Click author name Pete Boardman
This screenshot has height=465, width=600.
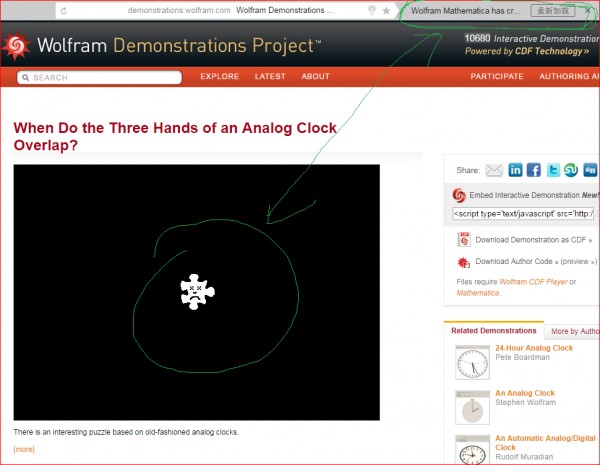tap(522, 357)
